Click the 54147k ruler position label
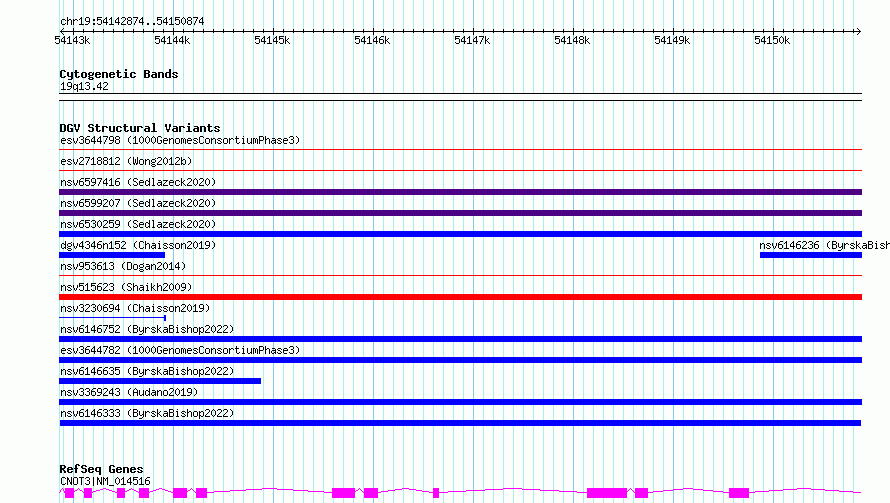890x503 pixels. 472,40
